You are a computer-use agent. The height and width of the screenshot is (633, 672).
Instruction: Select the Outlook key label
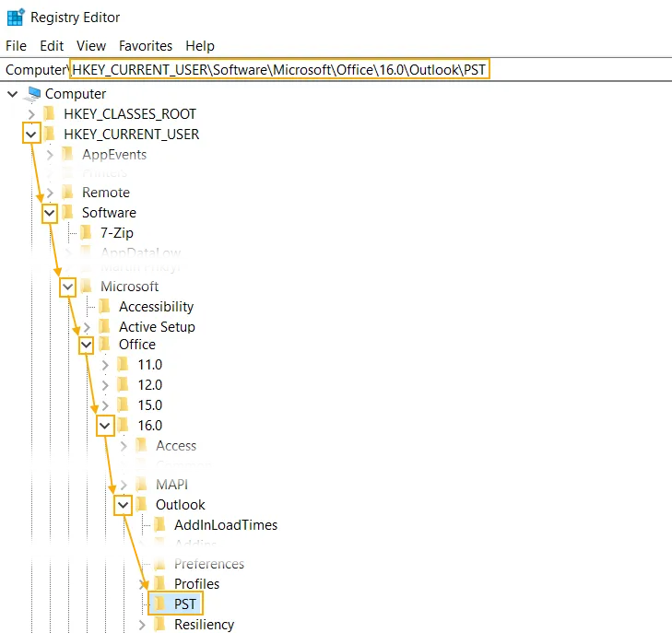click(x=181, y=505)
